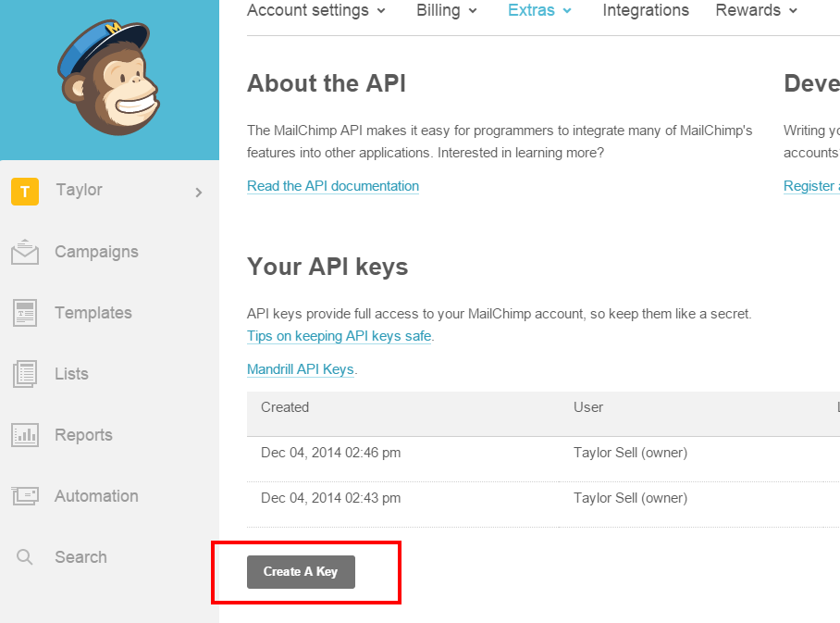Follow the Read the API documentation link
The image size is (840, 623).
[333, 186]
